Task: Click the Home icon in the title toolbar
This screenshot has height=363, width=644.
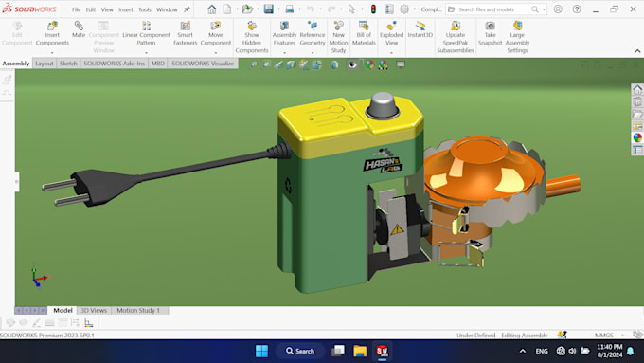Action: 211,9
